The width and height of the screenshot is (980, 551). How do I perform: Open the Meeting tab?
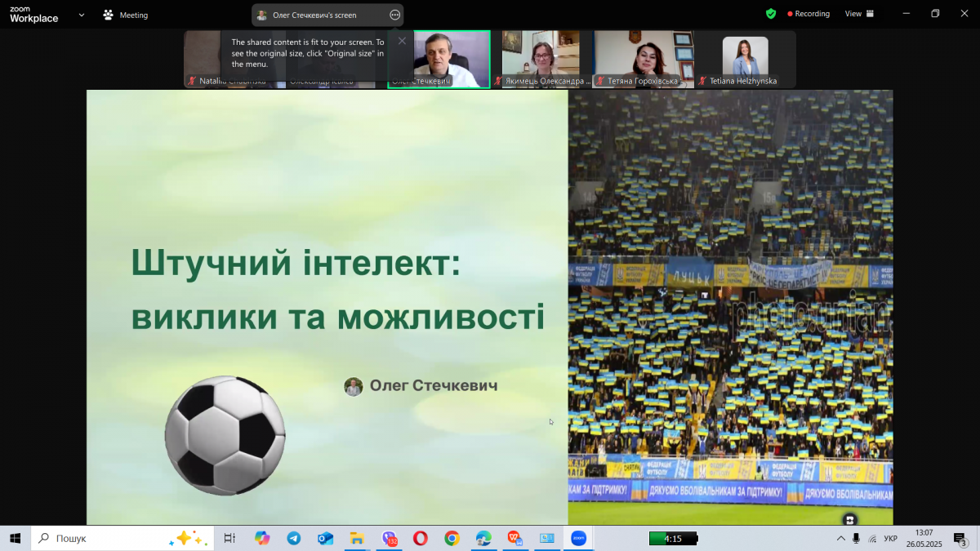tap(125, 15)
